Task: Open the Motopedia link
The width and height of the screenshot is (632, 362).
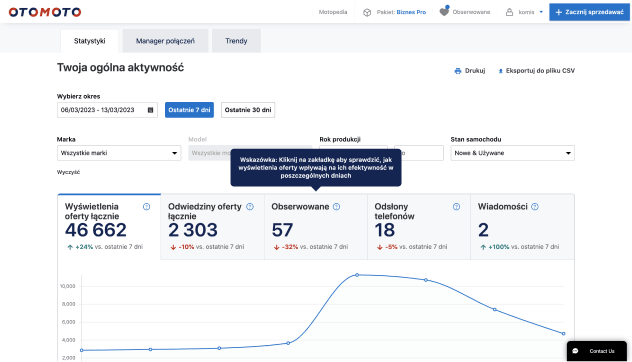Action: pos(333,12)
